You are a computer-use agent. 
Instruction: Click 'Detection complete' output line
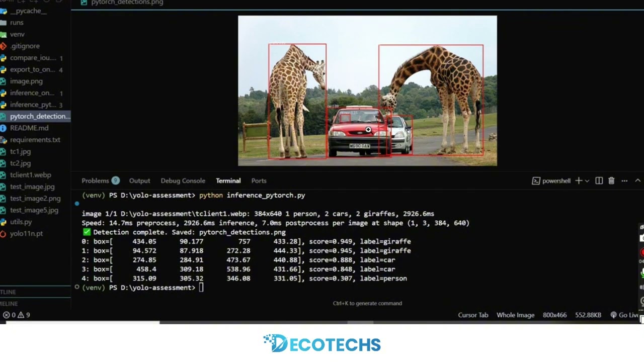coord(184,232)
